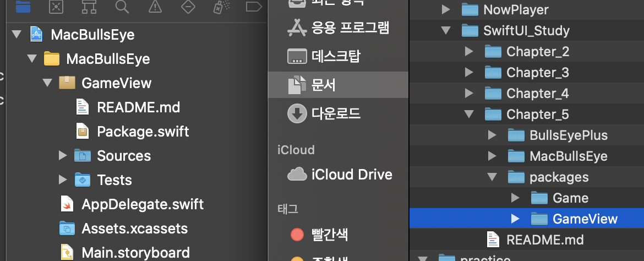Click the Assets.xcassets catalog icon
Image resolution: width=644 pixels, height=261 pixels.
[x=67, y=228]
